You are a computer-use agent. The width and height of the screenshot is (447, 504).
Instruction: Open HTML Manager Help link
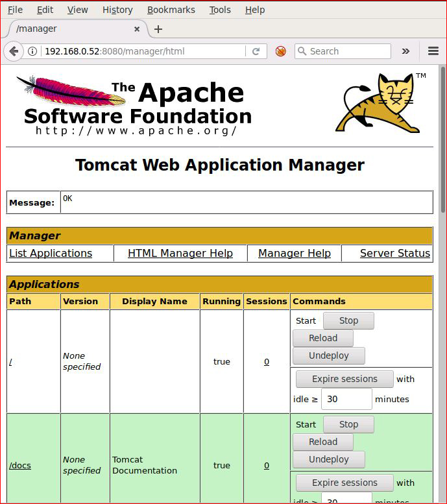coord(180,253)
